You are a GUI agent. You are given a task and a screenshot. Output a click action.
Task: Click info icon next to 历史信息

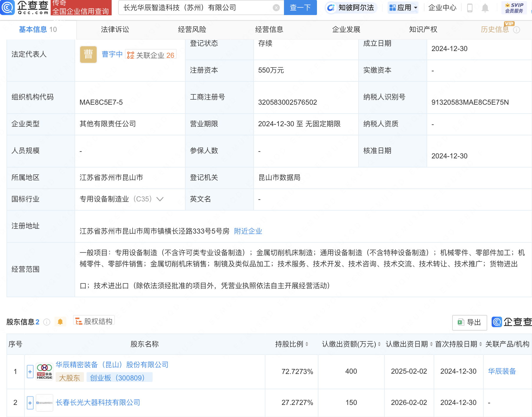click(x=516, y=30)
